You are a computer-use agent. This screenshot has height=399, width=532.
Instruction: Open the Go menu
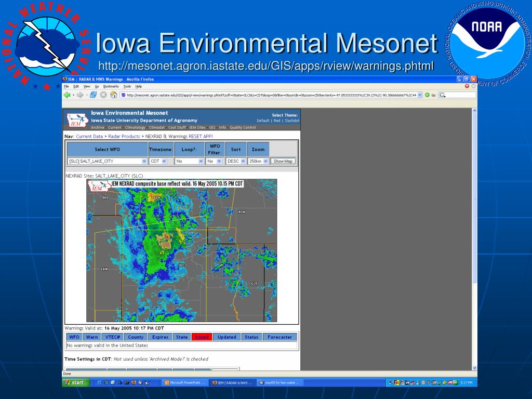click(97, 87)
